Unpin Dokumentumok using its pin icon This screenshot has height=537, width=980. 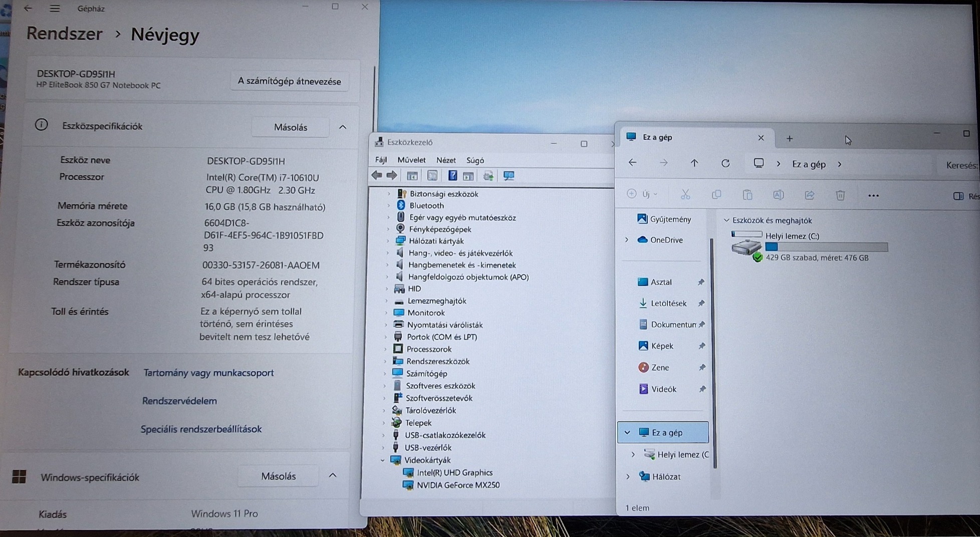point(702,325)
